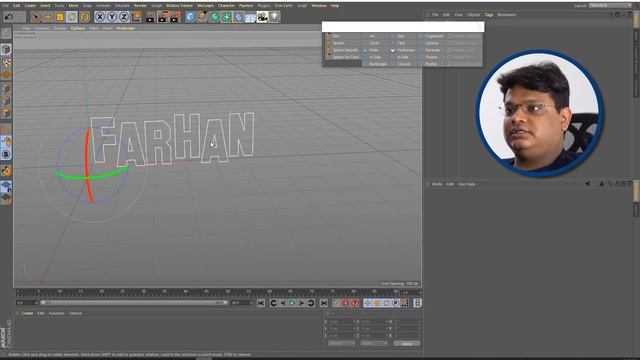Click the green Array modeling icon
This screenshot has width=640, height=360.
[226, 17]
